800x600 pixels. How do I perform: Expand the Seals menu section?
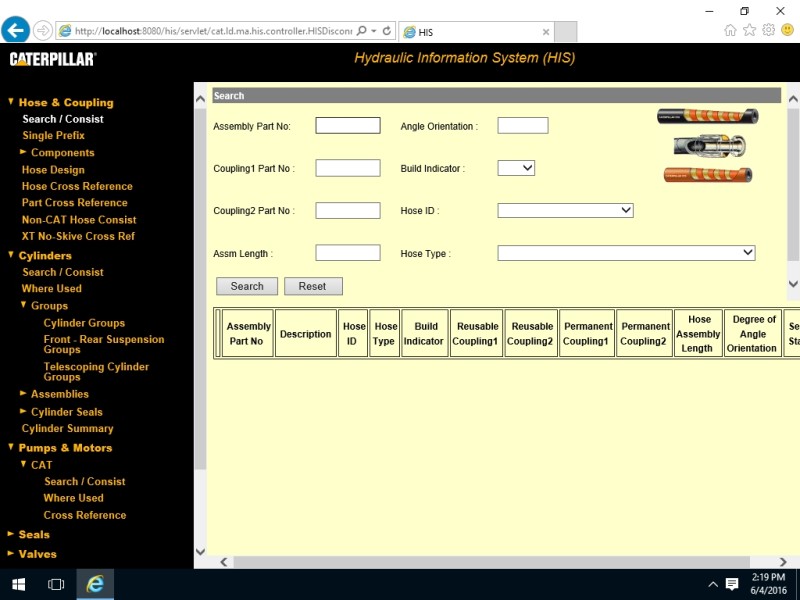(x=11, y=535)
